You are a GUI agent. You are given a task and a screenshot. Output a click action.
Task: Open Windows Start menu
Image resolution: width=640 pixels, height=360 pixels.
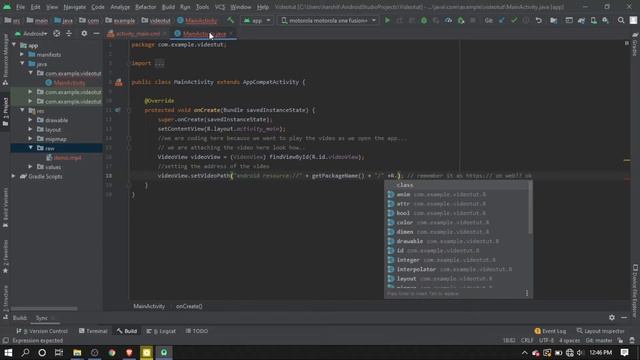click(x=8, y=353)
